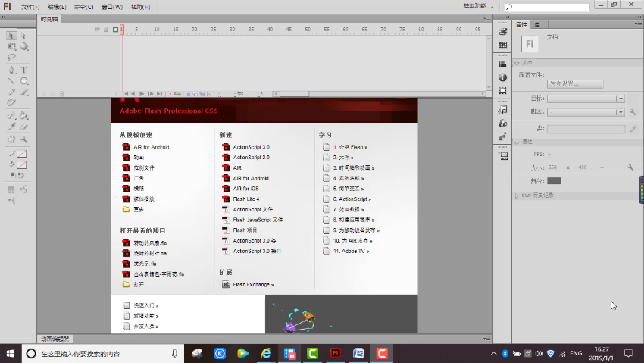Open the Properties panel options menu
This screenshot has height=363, width=644.
point(638,25)
